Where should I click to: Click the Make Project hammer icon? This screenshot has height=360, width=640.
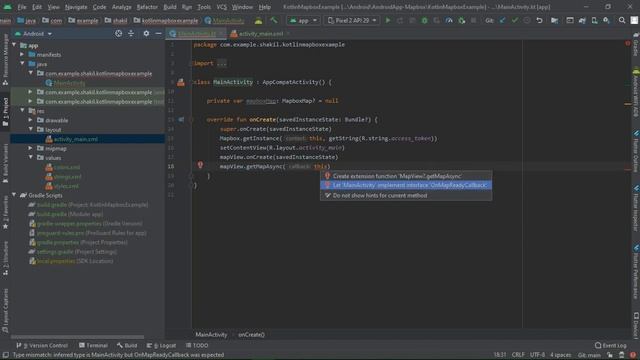tap(274, 20)
